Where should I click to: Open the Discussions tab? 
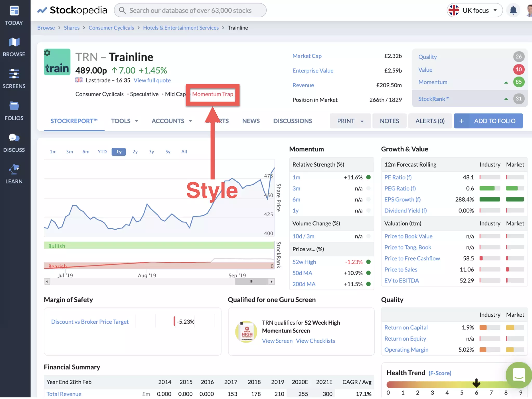click(x=292, y=121)
